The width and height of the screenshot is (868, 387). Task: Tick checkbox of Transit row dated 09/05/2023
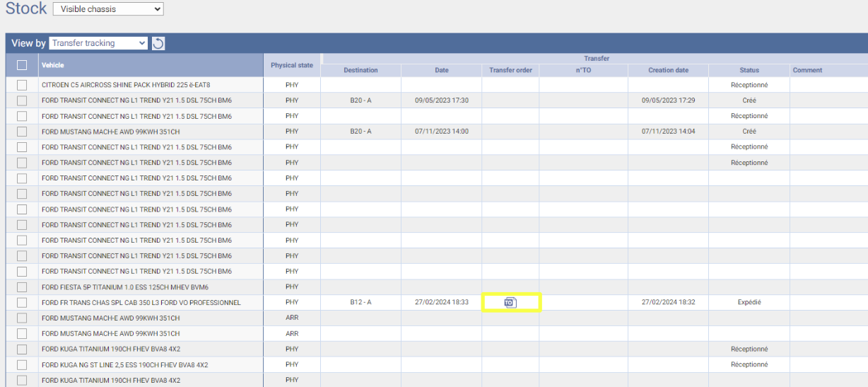coord(22,100)
